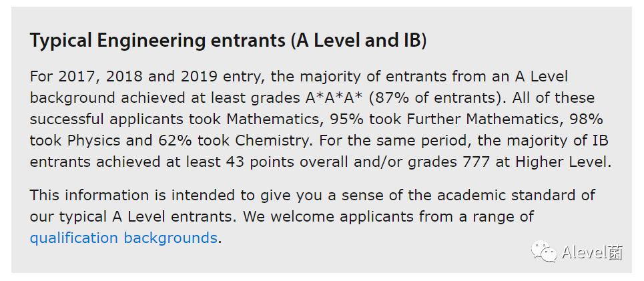644x281 pixels.
Task: Click the 43 points text
Action: coord(260,162)
